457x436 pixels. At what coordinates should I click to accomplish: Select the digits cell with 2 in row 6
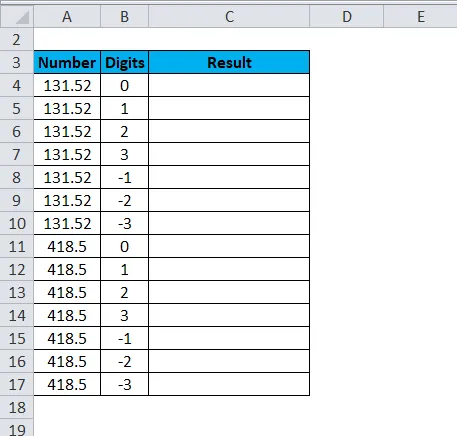click(x=125, y=131)
